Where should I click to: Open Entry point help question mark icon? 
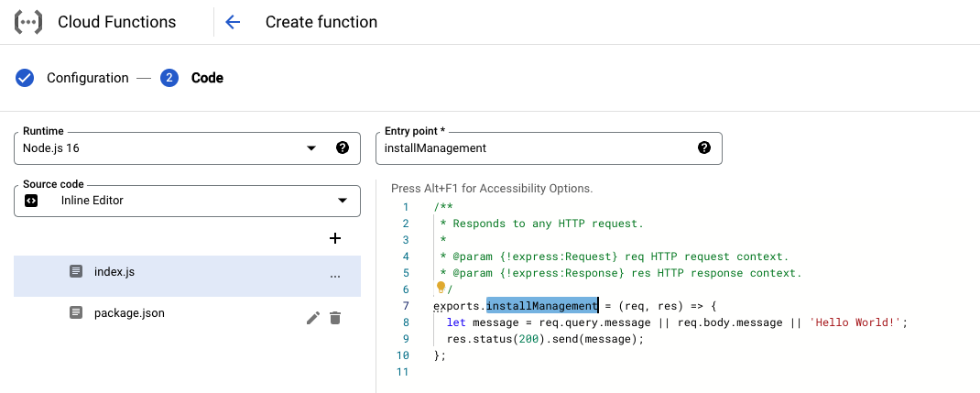(703, 148)
